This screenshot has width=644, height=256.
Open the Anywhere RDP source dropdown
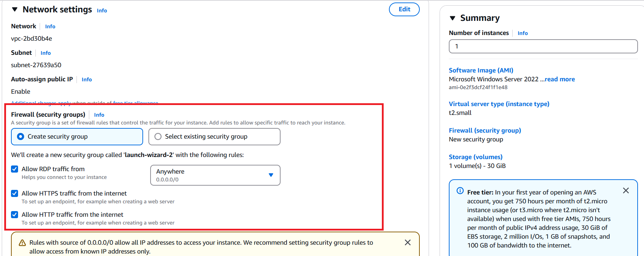coord(215,175)
